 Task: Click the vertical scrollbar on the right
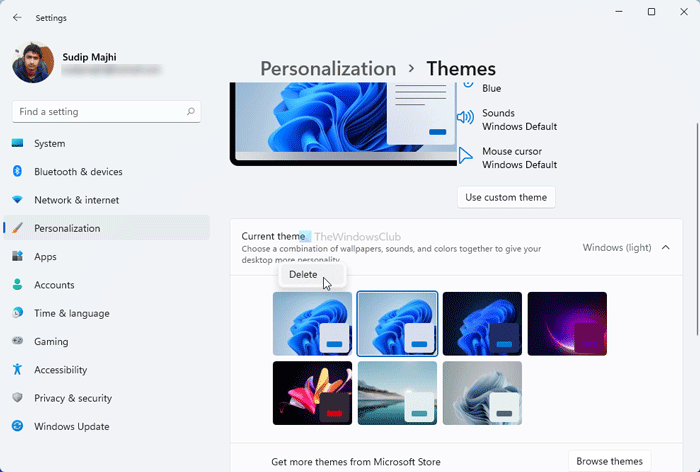click(x=697, y=229)
